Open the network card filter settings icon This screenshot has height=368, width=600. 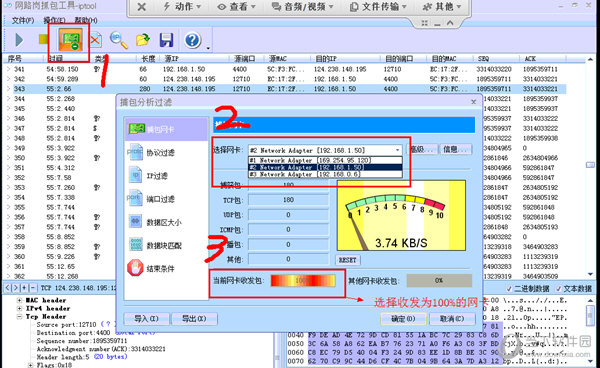coord(70,40)
